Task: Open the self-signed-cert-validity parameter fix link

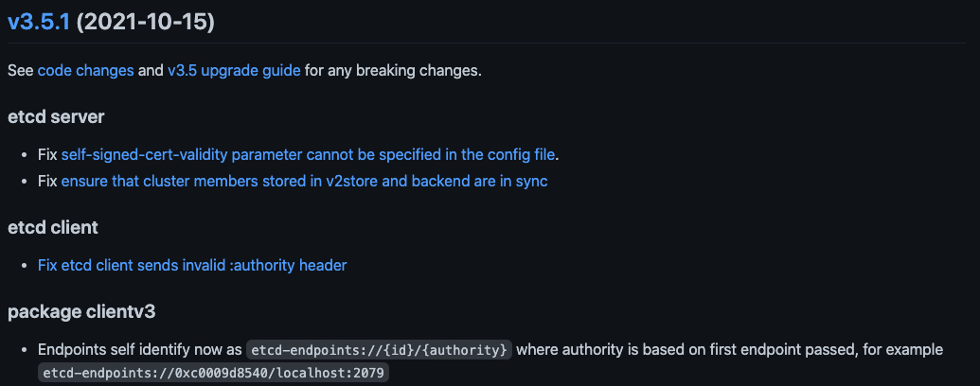Action: 309,153
